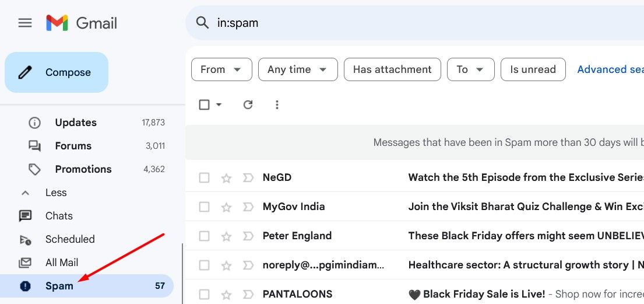The width and height of the screenshot is (644, 304).
Task: Select the noreply pgimindiam email checkbox
Action: (204, 265)
